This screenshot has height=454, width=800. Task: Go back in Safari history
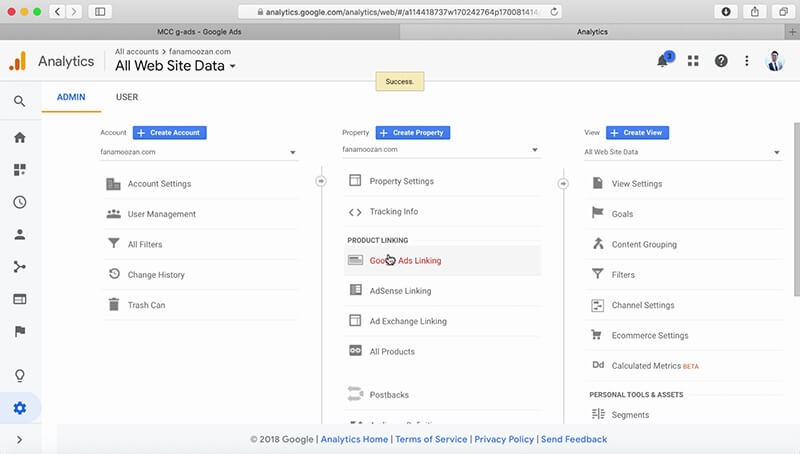tap(58, 11)
